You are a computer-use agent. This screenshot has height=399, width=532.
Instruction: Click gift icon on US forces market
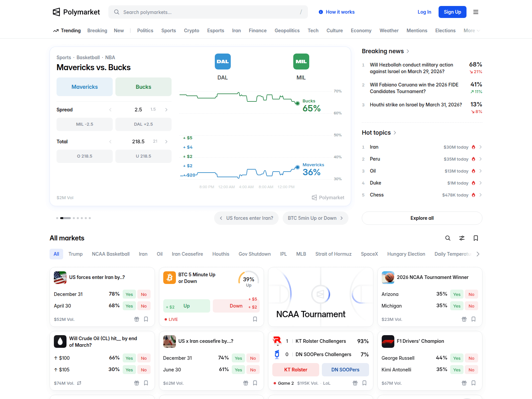click(137, 319)
